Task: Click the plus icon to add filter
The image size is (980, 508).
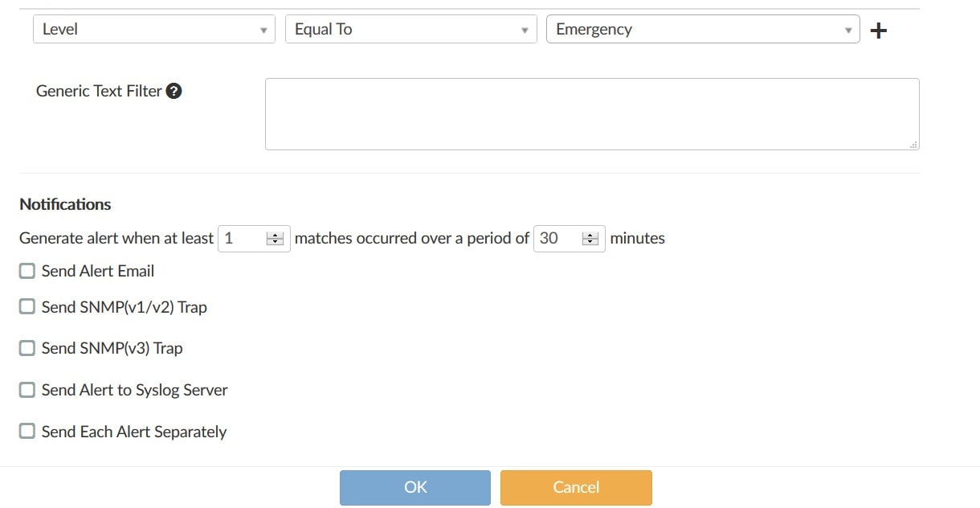Action: 879,31
